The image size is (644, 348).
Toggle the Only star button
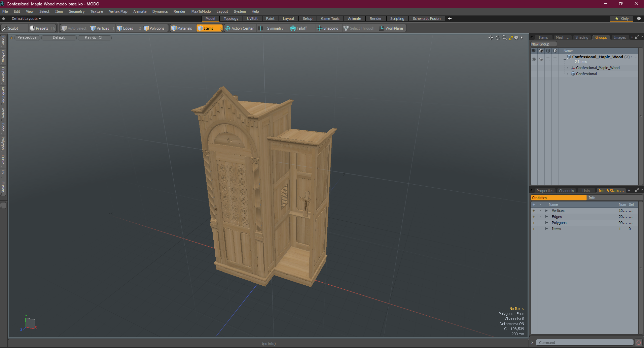coord(622,19)
